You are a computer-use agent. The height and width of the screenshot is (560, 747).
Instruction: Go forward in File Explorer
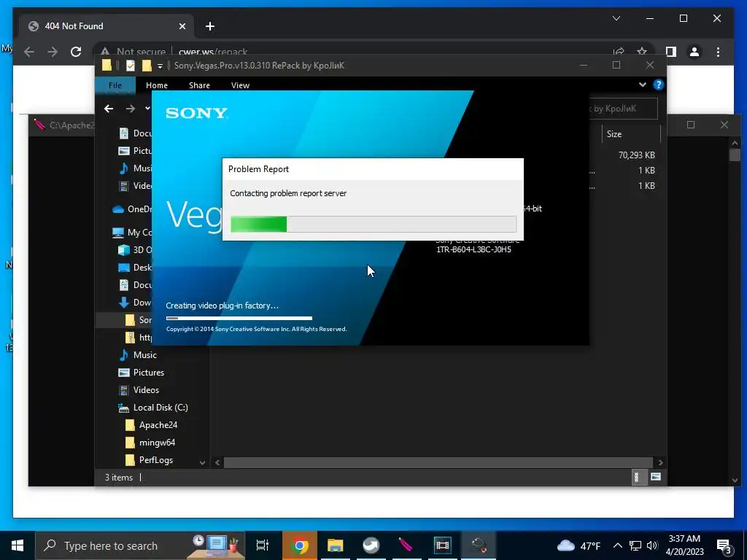point(130,109)
